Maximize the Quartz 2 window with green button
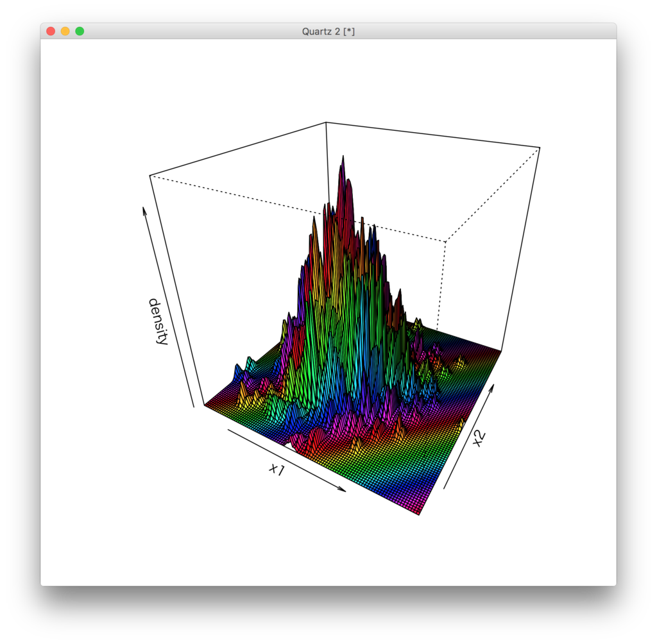Screen dimensions: 657x644 [80, 31]
